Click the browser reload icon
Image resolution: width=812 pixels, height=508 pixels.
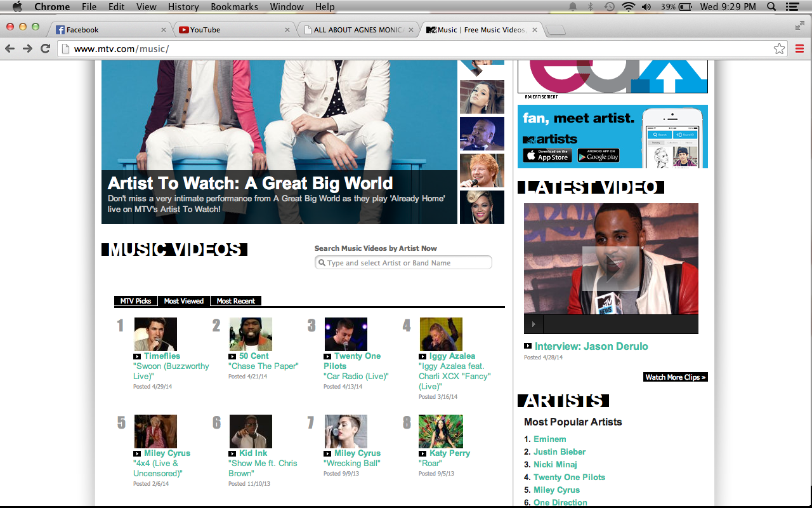(x=45, y=49)
